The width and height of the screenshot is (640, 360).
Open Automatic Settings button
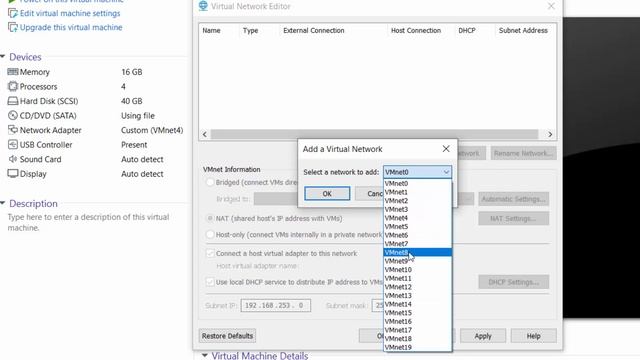pyautogui.click(x=513, y=199)
